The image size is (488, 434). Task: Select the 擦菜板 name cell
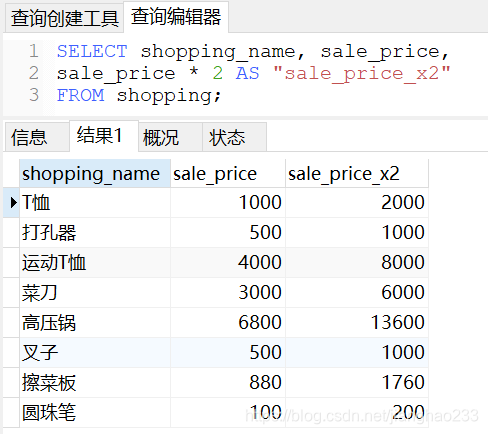pyautogui.click(x=95, y=382)
